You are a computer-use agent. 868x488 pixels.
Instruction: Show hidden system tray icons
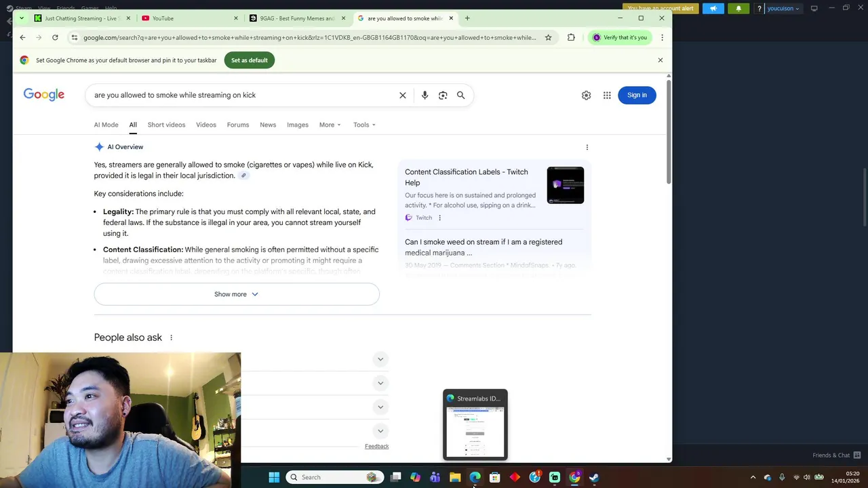click(753, 477)
